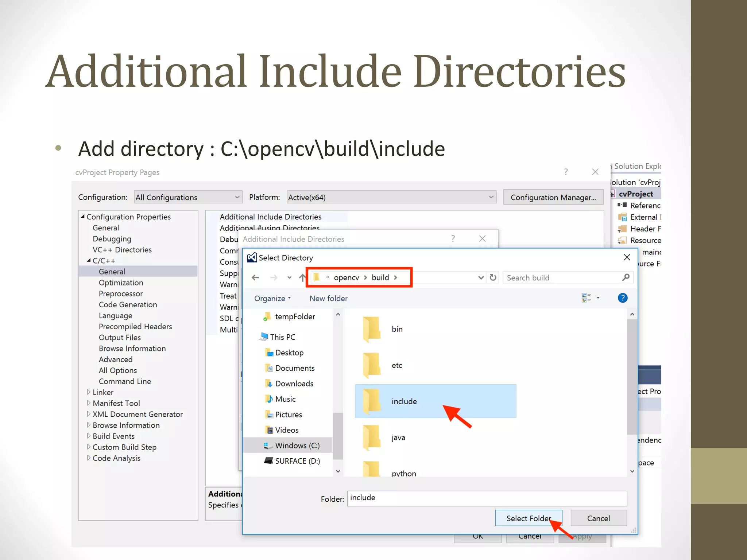Click the Configuration Manager button
This screenshot has height=560, width=747.
553,197
